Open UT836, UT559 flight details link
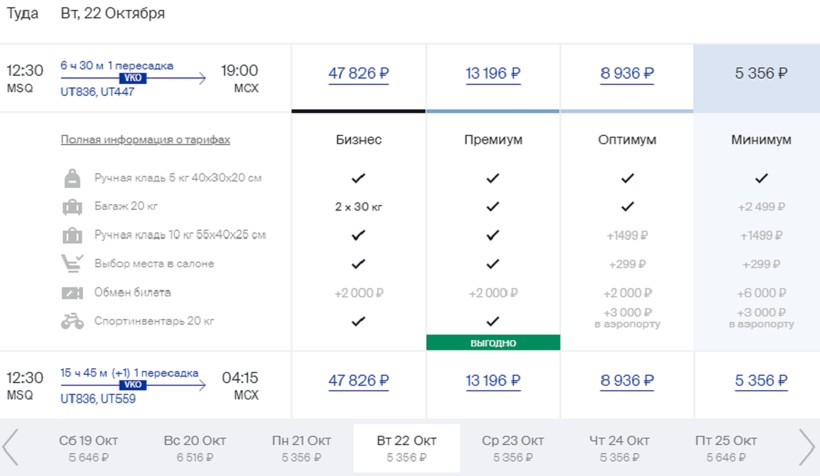Viewport: 820px width, 476px height. 97,399
